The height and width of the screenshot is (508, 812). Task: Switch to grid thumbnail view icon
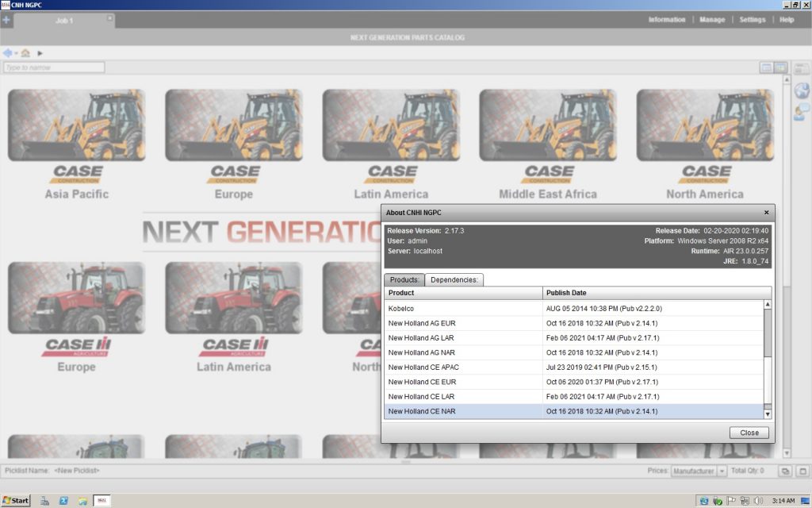[x=780, y=67]
